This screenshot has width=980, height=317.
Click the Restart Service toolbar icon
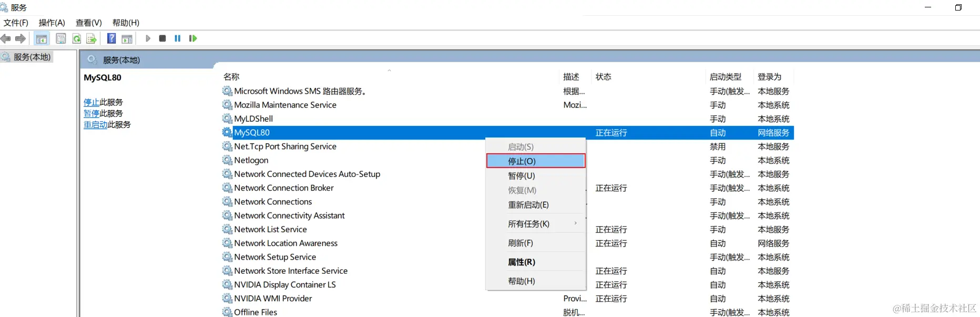coord(193,38)
